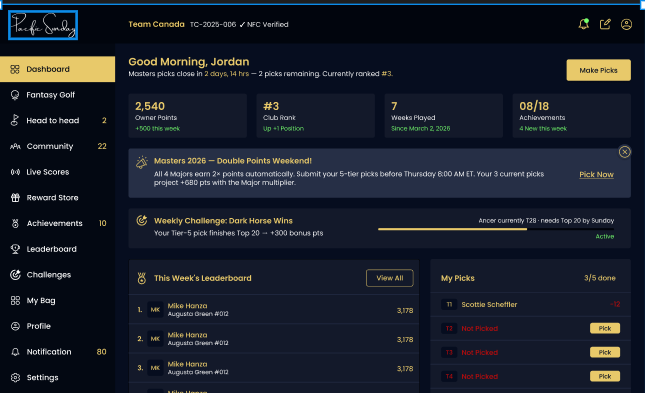This screenshot has height=393, width=645.
Task: Go to Fantasy Golf section
Action: click(x=58, y=95)
